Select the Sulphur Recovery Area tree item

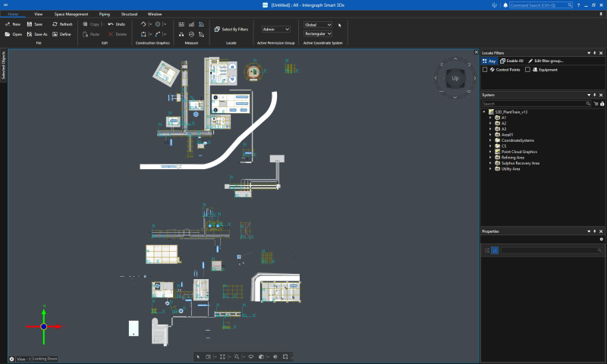(x=521, y=163)
